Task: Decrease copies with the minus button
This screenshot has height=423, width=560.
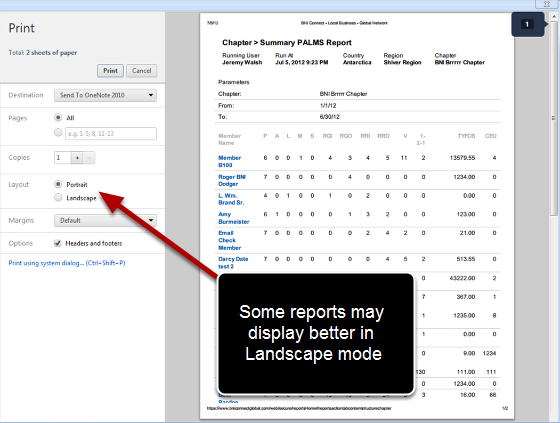Action: 89,158
